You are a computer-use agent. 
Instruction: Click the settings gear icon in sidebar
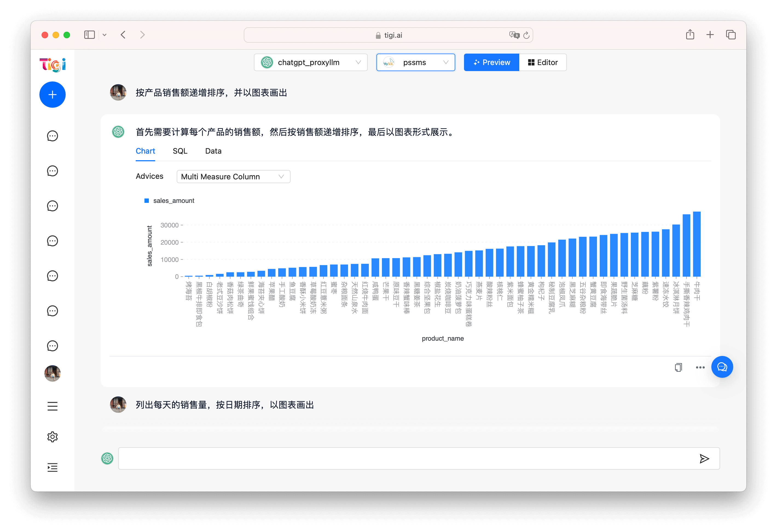[53, 437]
